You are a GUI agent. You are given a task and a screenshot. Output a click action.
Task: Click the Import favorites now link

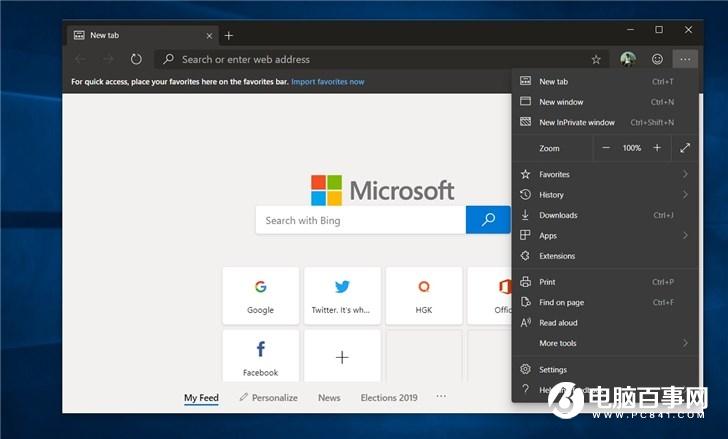click(328, 82)
